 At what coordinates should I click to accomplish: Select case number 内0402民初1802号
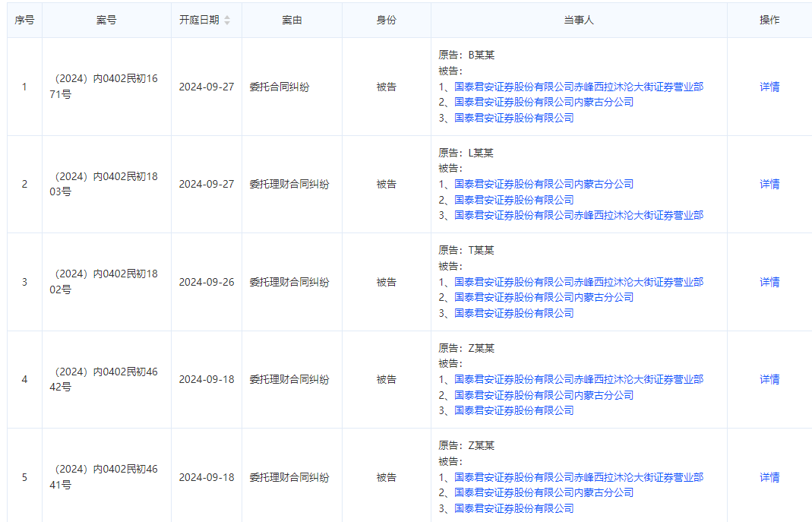104,282
